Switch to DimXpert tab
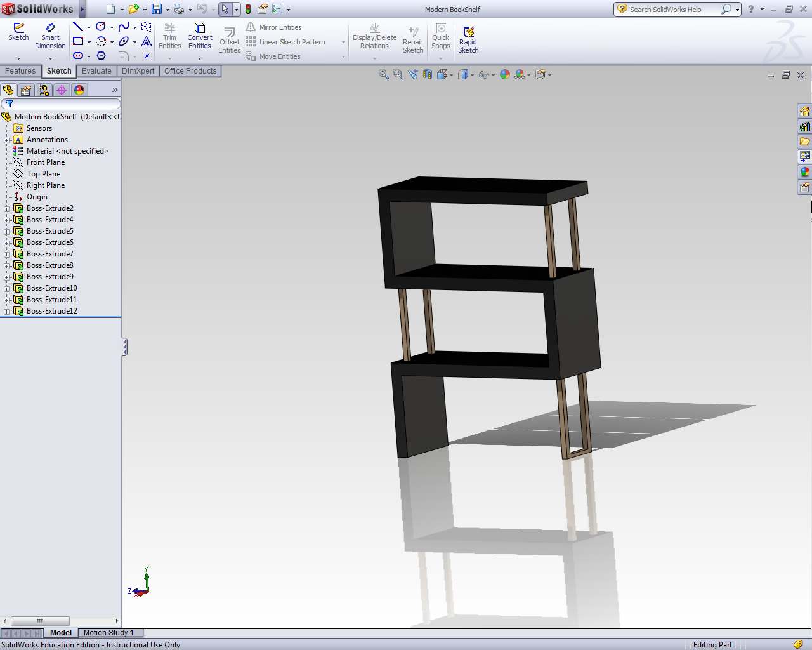812x650 pixels. point(138,71)
